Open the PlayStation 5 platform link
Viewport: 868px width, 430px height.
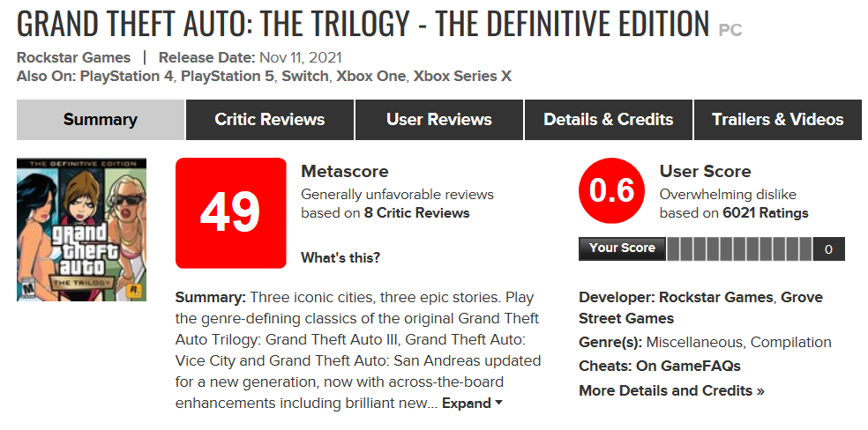tap(228, 76)
